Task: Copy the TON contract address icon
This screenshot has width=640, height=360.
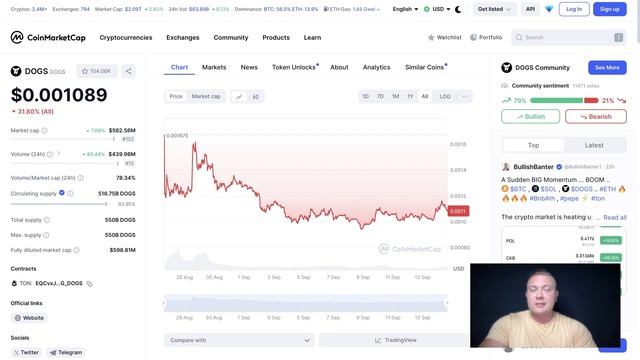Action: pos(89,284)
